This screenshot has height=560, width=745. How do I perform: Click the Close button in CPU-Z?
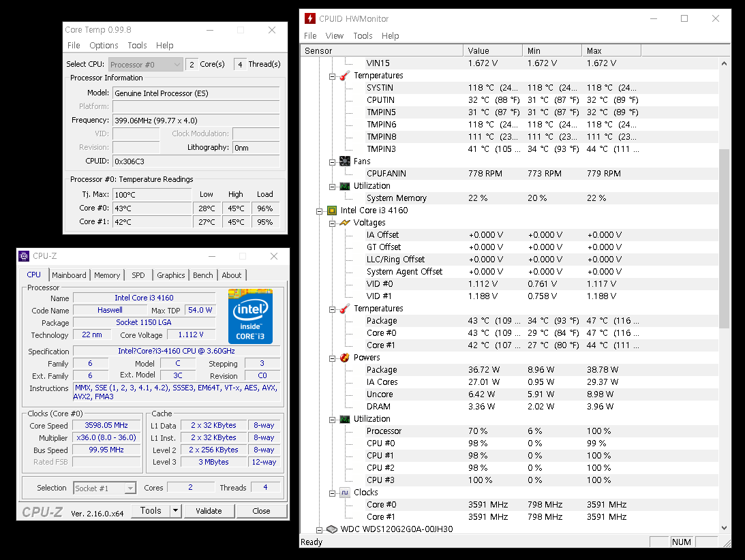click(x=261, y=511)
